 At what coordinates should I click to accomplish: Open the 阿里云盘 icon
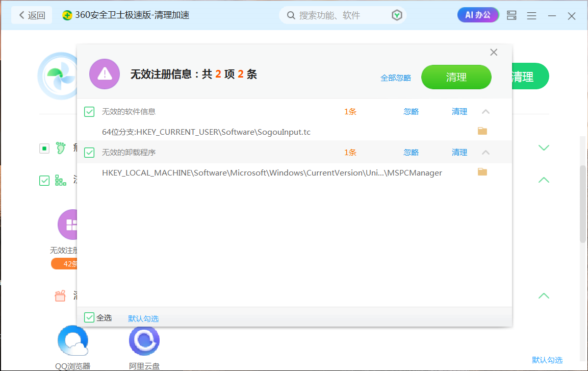click(144, 340)
